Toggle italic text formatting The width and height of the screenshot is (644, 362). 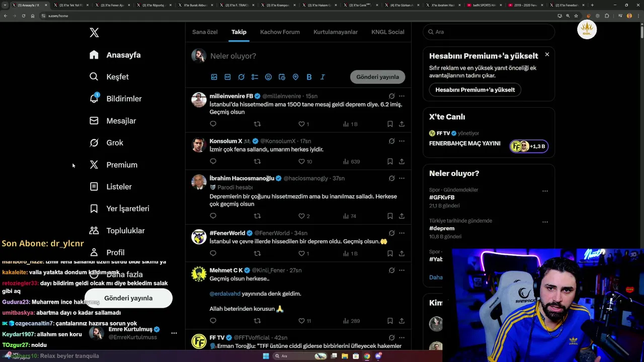[323, 77]
